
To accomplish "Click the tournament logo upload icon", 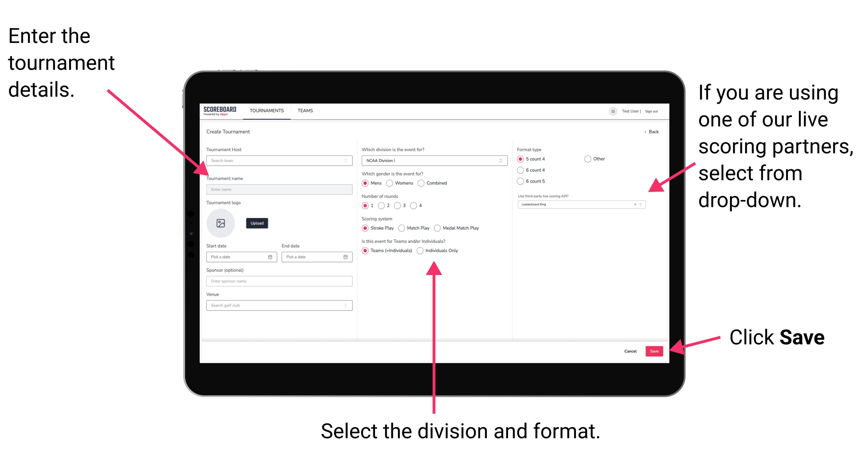I will click(x=221, y=223).
